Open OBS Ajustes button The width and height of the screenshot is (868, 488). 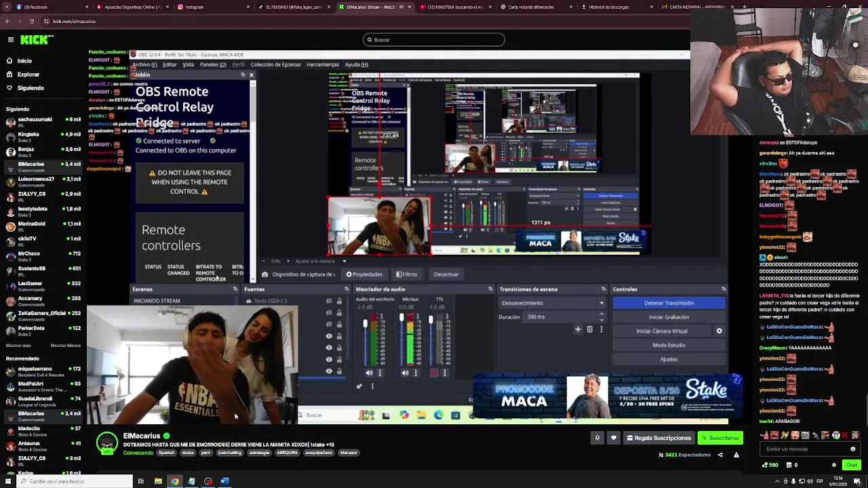point(669,359)
